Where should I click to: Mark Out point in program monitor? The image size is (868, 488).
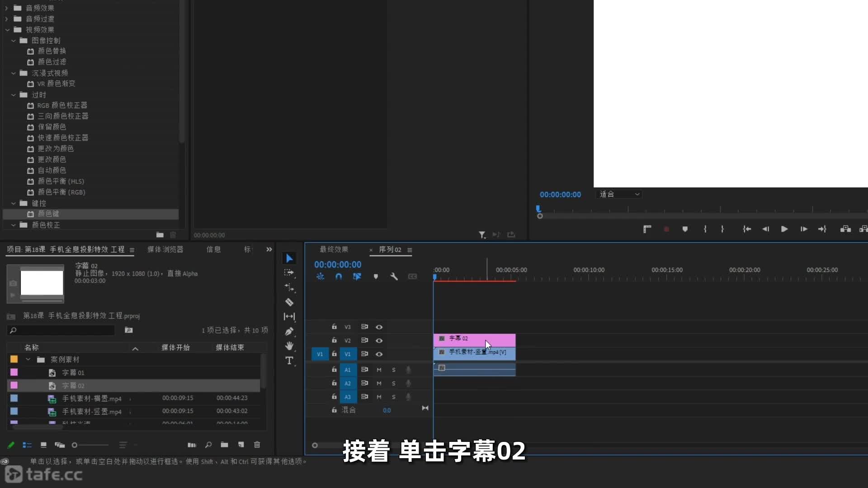(722, 229)
